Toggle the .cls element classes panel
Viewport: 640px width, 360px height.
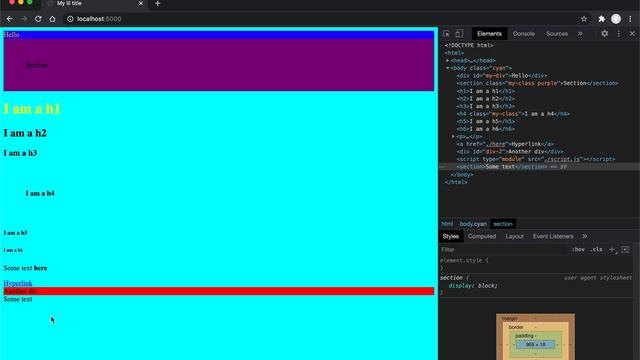coord(596,249)
